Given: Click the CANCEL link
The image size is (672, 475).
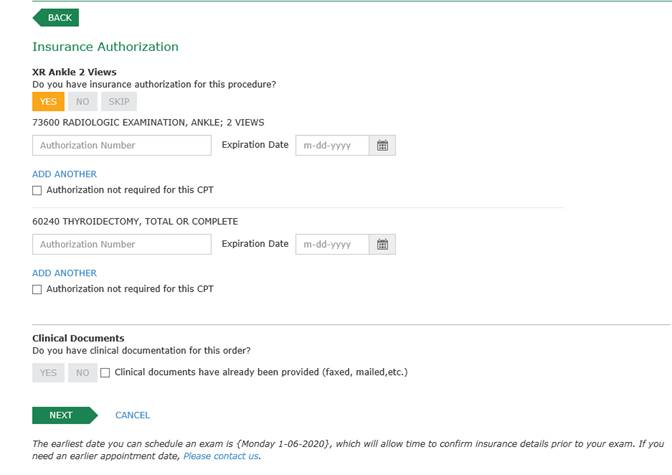Looking at the screenshot, I should click(x=132, y=415).
